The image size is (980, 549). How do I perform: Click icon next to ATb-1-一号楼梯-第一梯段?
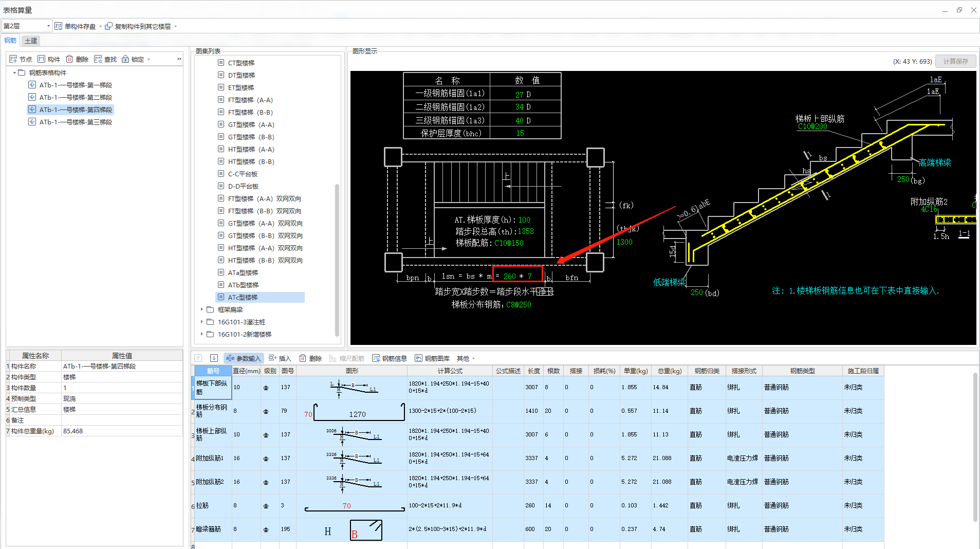tap(32, 85)
